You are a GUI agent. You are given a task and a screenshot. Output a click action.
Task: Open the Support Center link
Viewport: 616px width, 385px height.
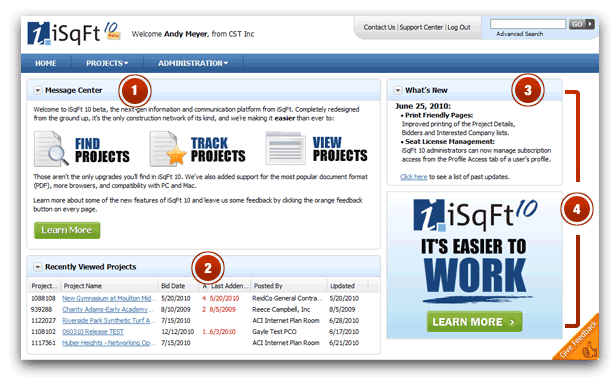click(x=421, y=28)
